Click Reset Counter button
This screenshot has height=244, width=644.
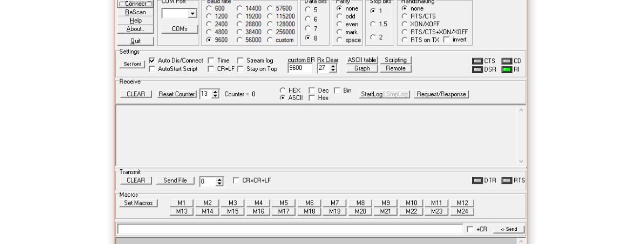(x=177, y=94)
